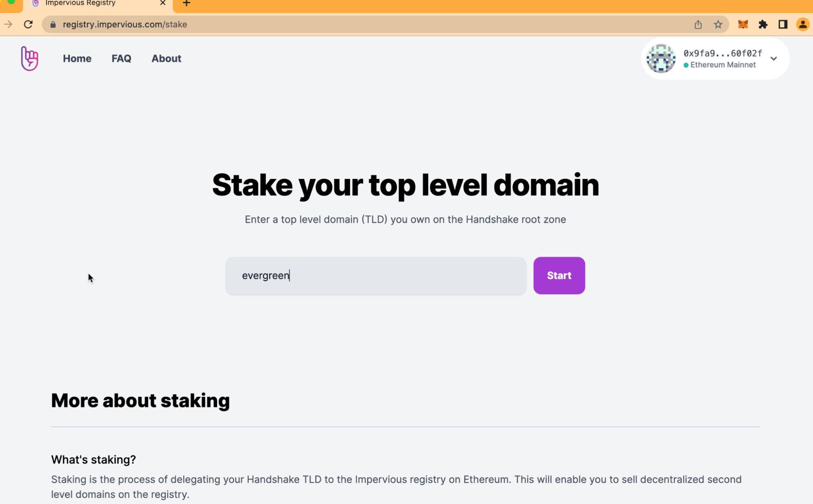The width and height of the screenshot is (813, 504).
Task: Select the Impervious Registry browser tab
Action: [89, 4]
